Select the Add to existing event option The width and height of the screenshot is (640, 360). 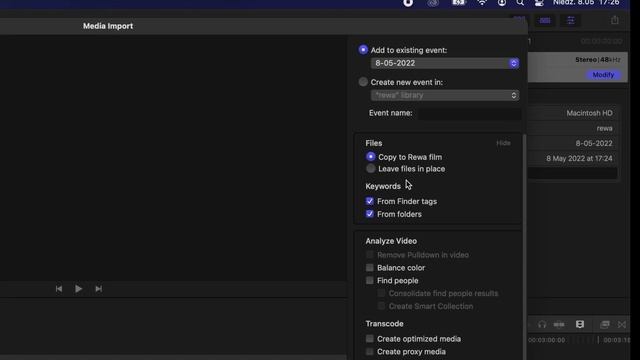363,50
